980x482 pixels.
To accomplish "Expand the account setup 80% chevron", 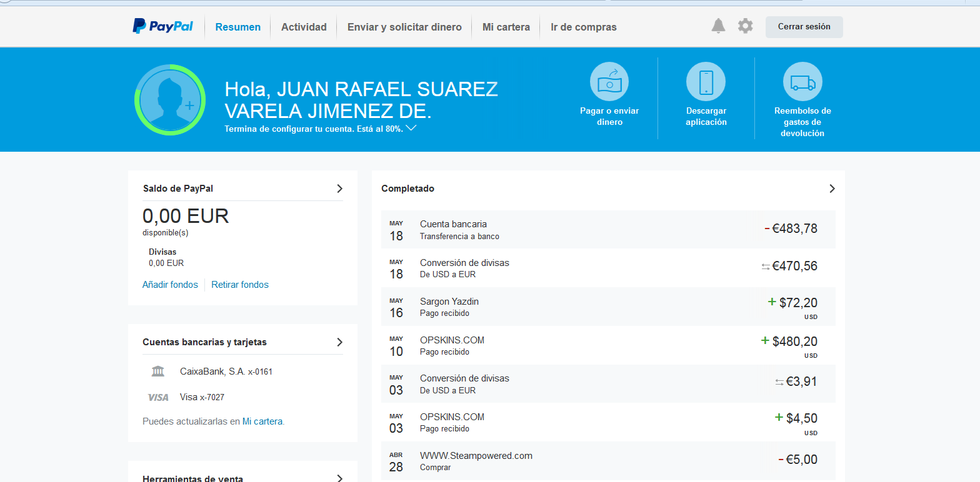I will [x=411, y=128].
